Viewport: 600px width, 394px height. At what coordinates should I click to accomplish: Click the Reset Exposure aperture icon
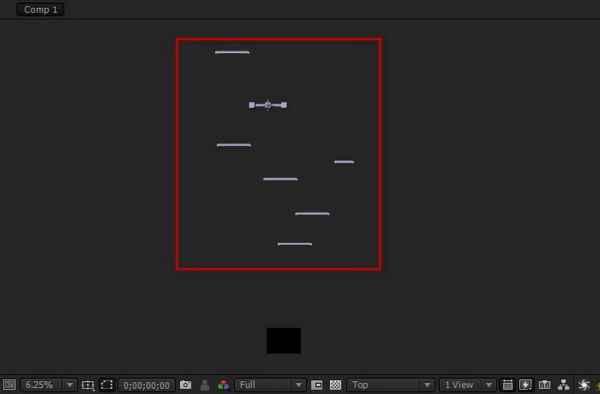(584, 384)
